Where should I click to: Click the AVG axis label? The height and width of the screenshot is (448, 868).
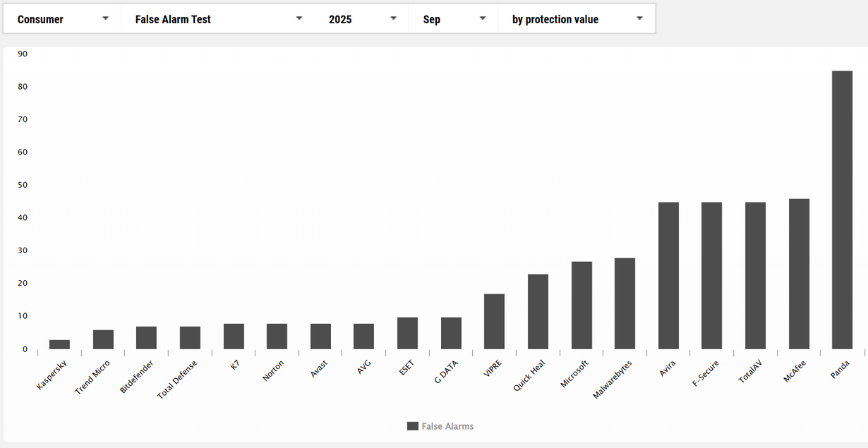pyautogui.click(x=364, y=367)
